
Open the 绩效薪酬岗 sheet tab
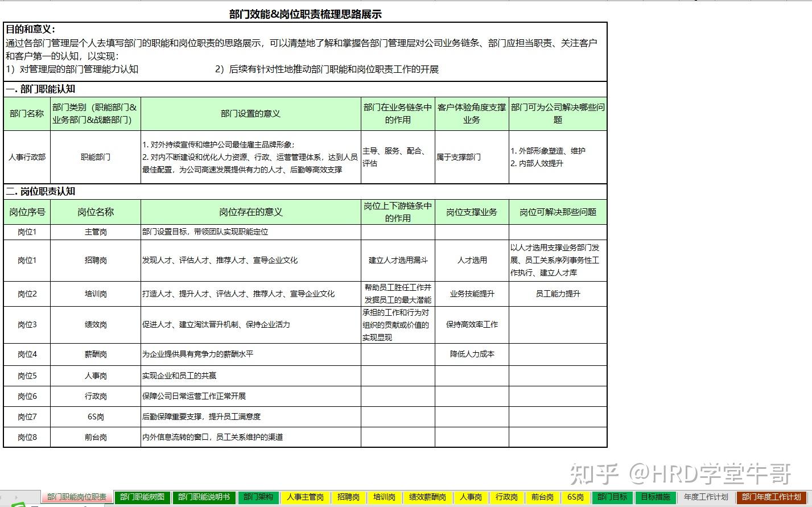pos(427,497)
